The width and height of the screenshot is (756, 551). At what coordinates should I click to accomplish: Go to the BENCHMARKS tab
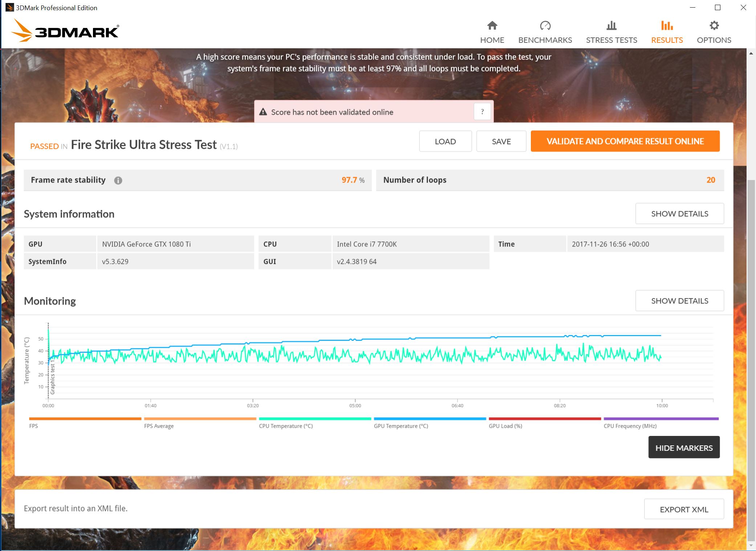click(x=545, y=40)
